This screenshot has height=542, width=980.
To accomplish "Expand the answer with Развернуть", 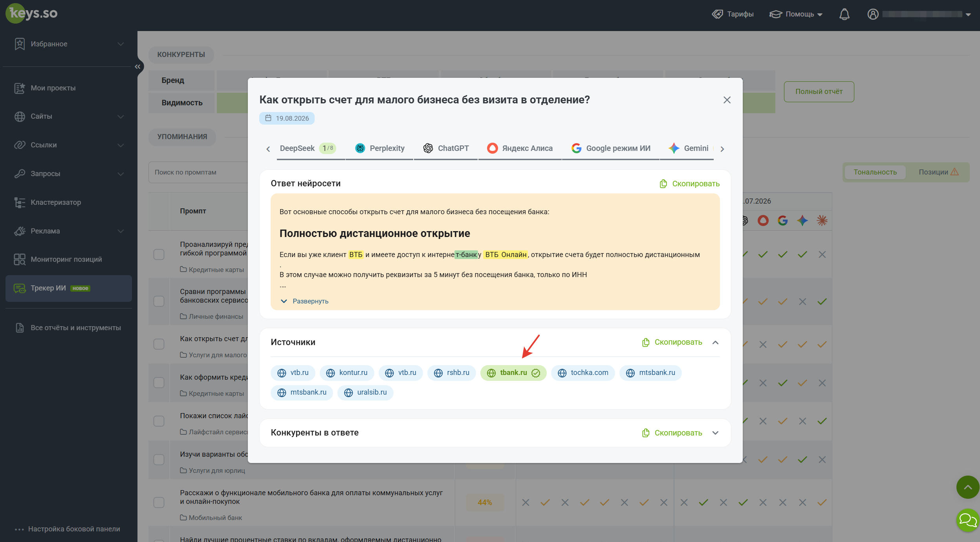I will tap(305, 301).
